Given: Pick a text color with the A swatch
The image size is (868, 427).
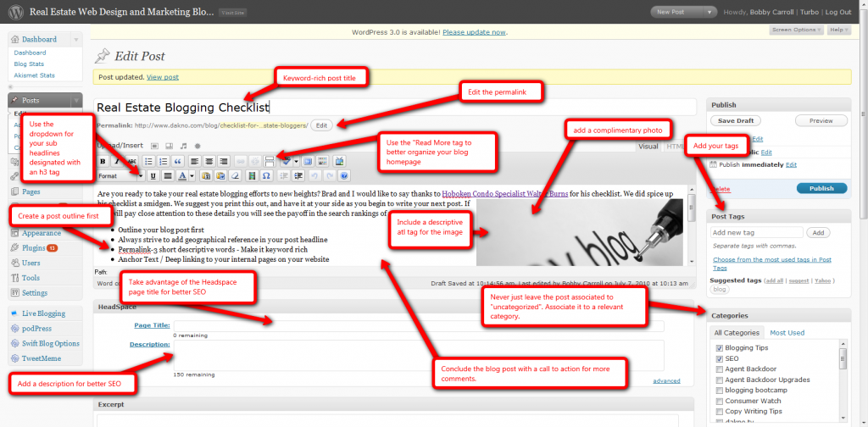Looking at the screenshot, I should tap(182, 176).
